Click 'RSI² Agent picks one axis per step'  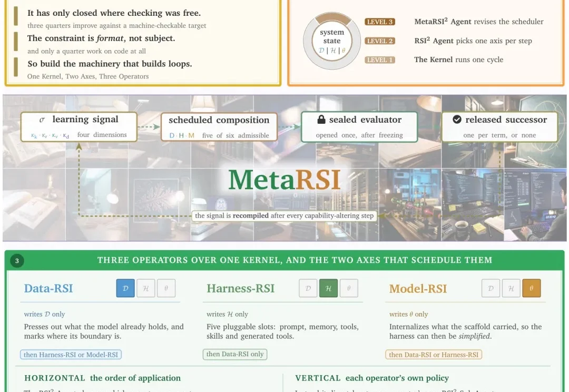tap(473, 41)
